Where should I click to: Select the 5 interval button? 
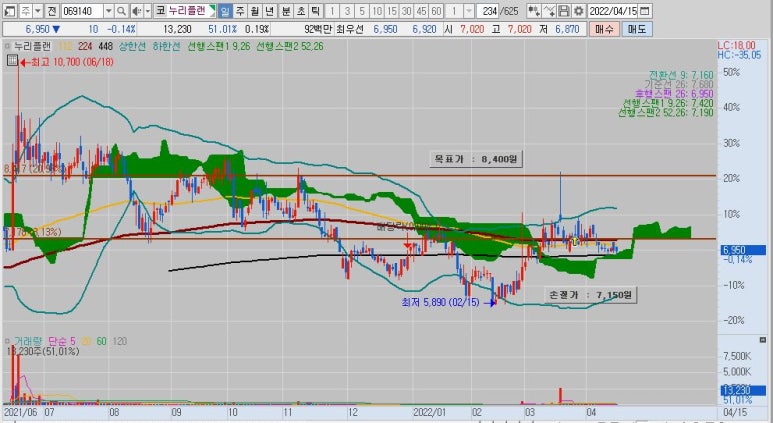click(362, 10)
